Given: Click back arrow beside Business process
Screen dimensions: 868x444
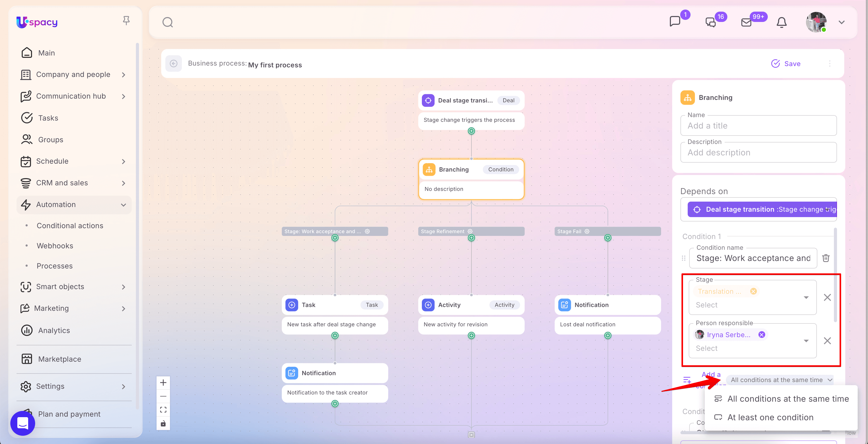Looking at the screenshot, I should coord(174,64).
